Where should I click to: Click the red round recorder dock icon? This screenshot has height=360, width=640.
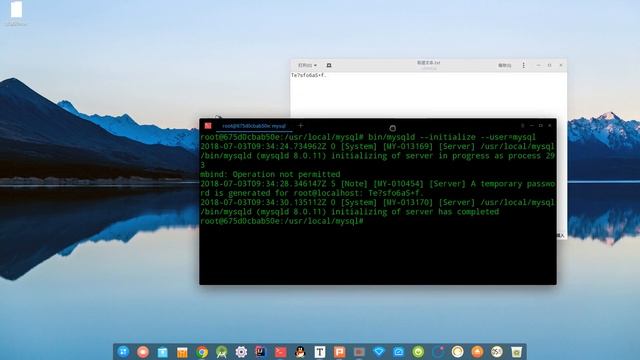click(143, 351)
